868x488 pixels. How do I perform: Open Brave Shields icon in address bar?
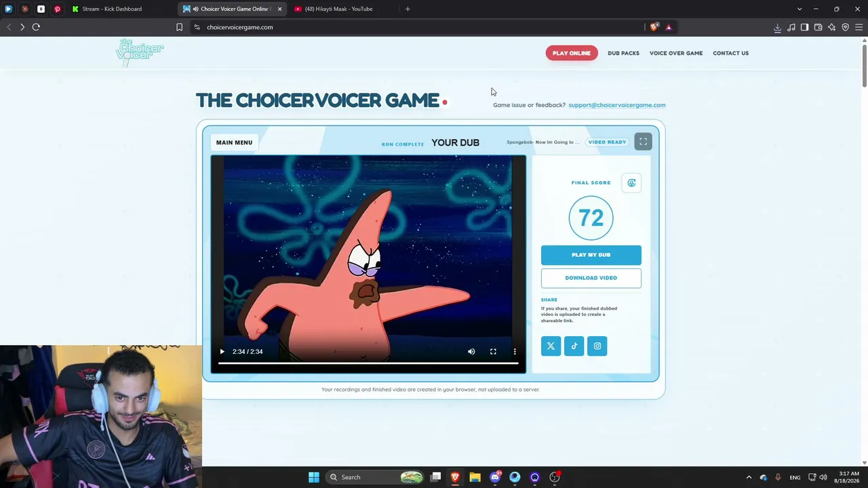tap(654, 27)
